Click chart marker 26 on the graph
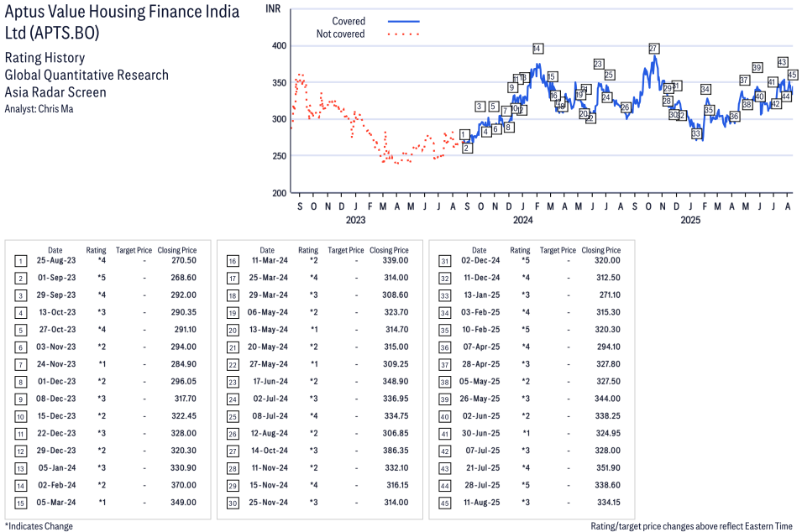This screenshot has height=532, width=802. [626, 107]
